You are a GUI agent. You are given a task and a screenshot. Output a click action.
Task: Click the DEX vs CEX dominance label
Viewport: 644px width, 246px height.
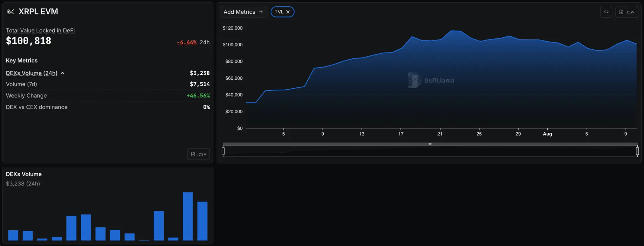pos(37,107)
